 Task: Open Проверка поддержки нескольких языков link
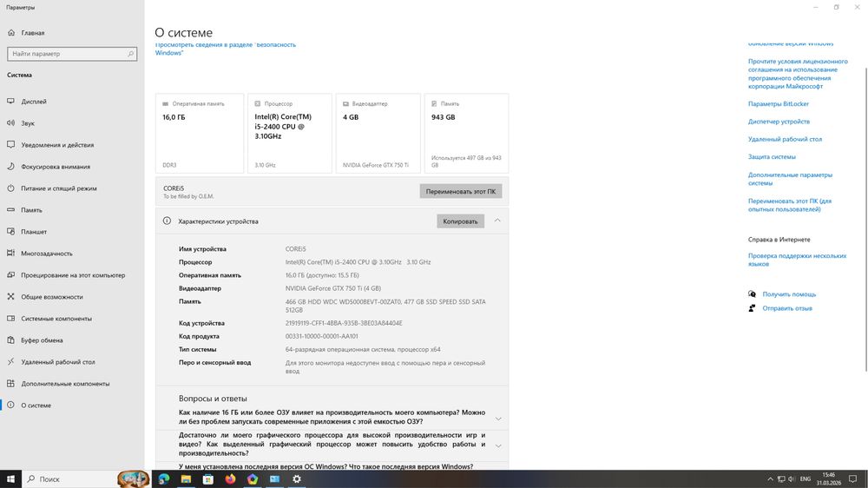tap(797, 260)
